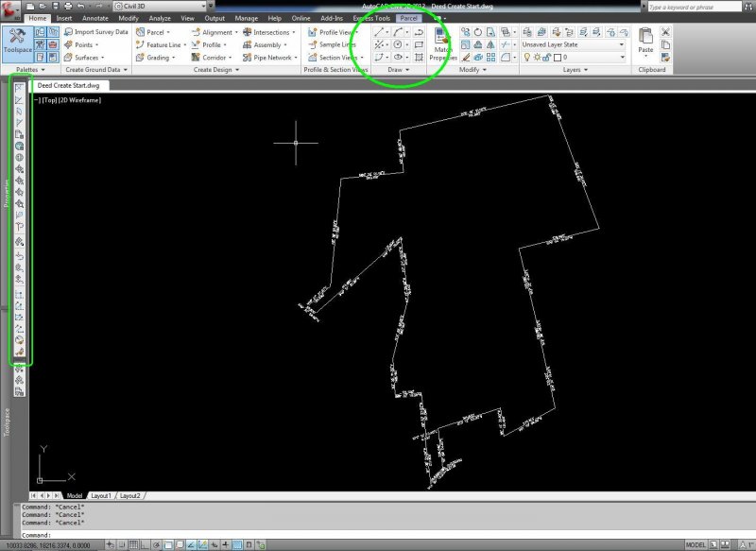Switch to the Parcel contextual tab
This screenshot has height=551, width=756.
pyautogui.click(x=408, y=18)
